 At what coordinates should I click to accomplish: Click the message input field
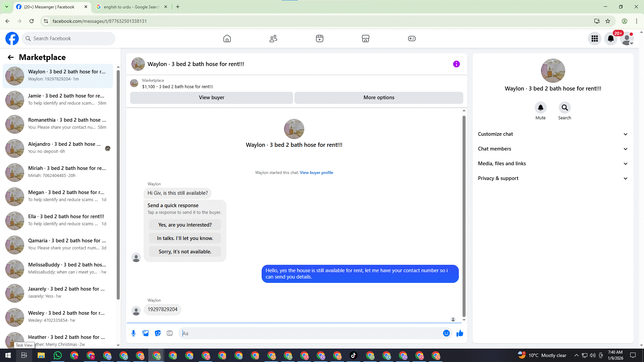point(312,333)
